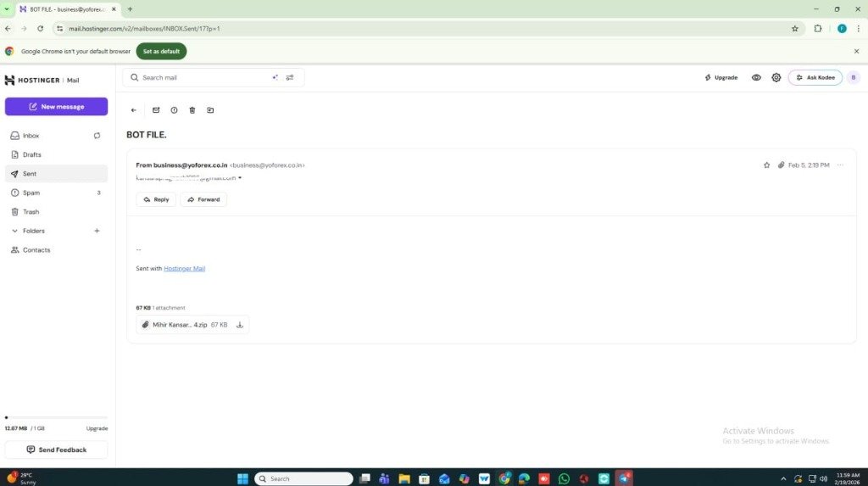Open a new browser tab
The width and height of the screenshot is (868, 486).
click(x=130, y=8)
